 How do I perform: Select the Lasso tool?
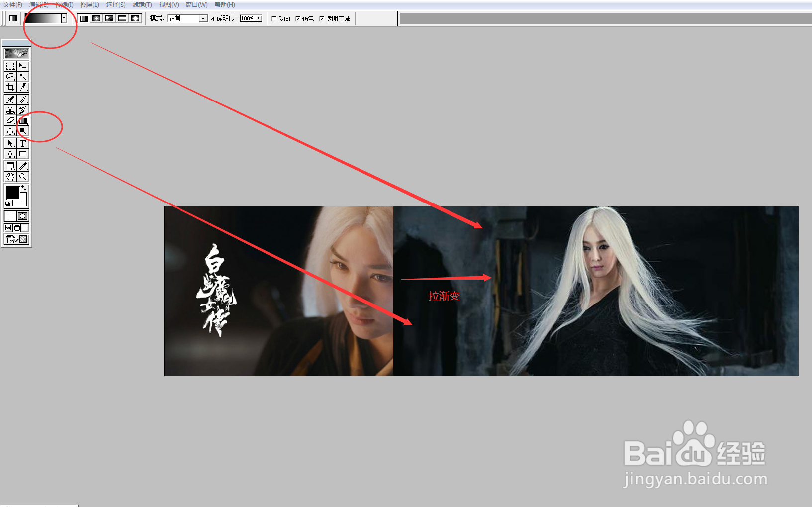(10, 77)
